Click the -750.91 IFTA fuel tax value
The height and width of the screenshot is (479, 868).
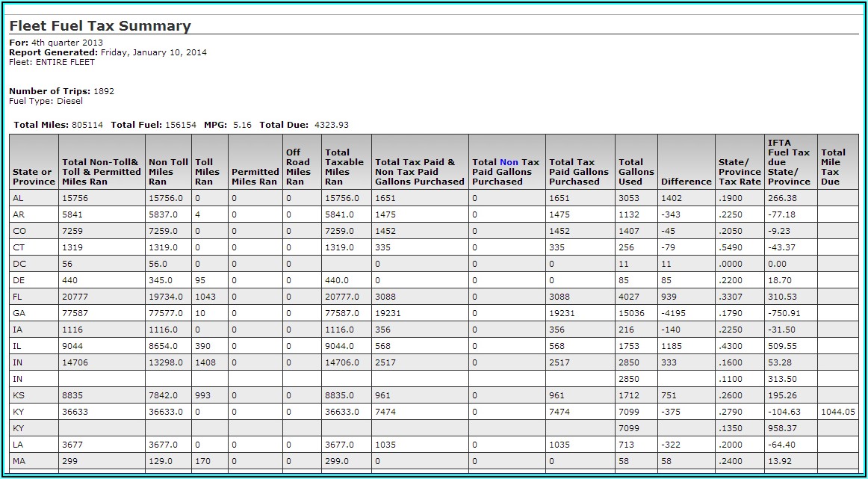pyautogui.click(x=784, y=313)
